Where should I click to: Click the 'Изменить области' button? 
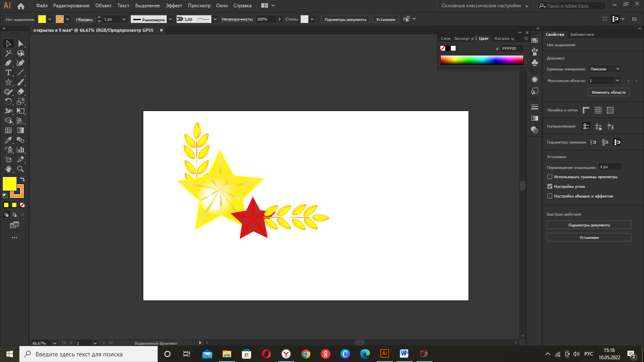[608, 92]
